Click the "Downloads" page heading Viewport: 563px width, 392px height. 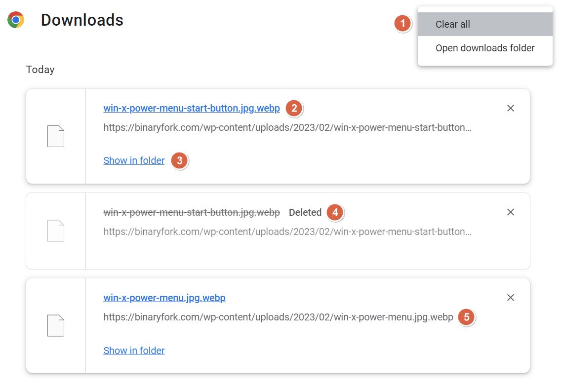click(82, 20)
